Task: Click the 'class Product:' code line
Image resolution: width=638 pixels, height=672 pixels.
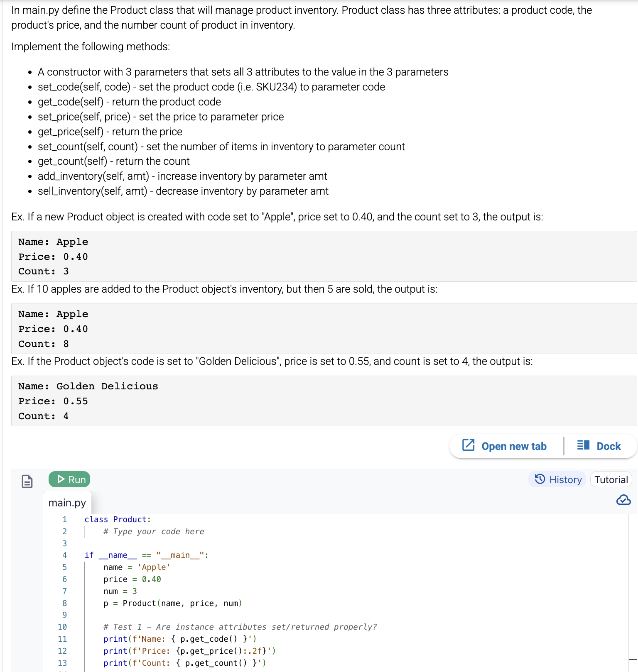Action: [x=118, y=519]
